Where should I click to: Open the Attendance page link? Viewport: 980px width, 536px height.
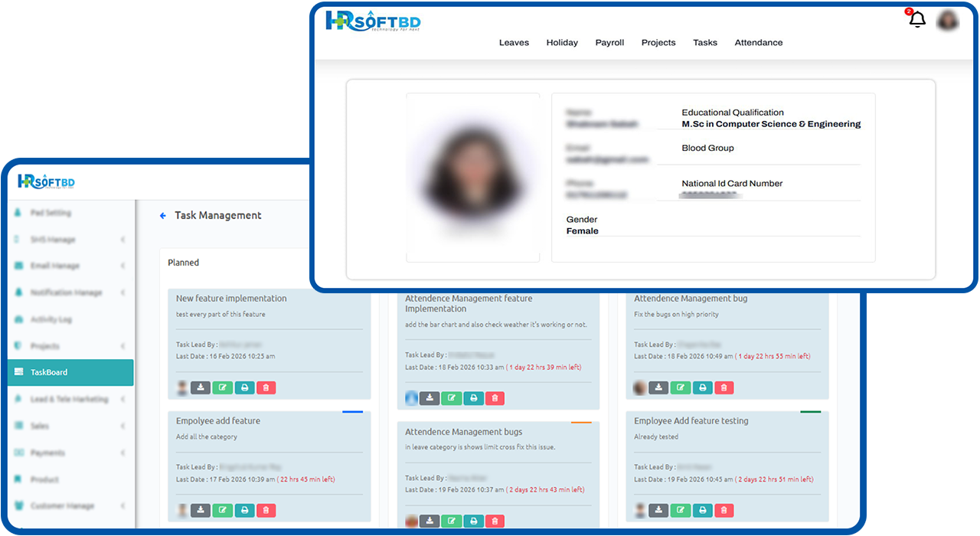[758, 43]
